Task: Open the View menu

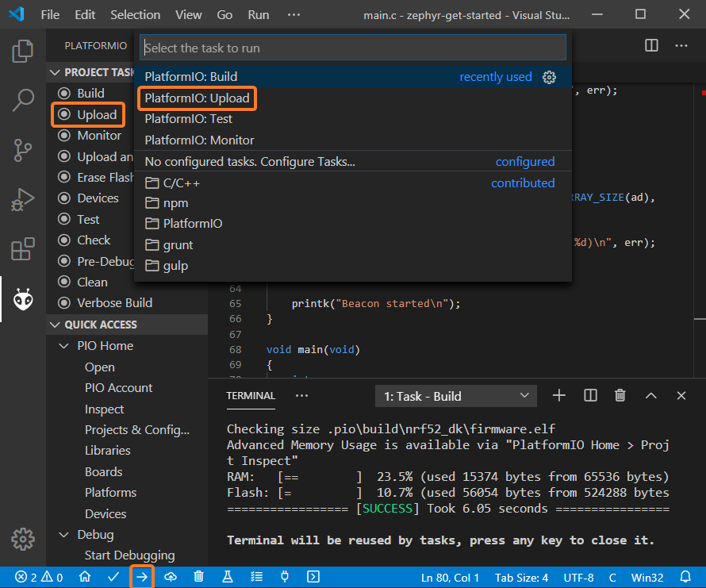Action: click(x=189, y=15)
